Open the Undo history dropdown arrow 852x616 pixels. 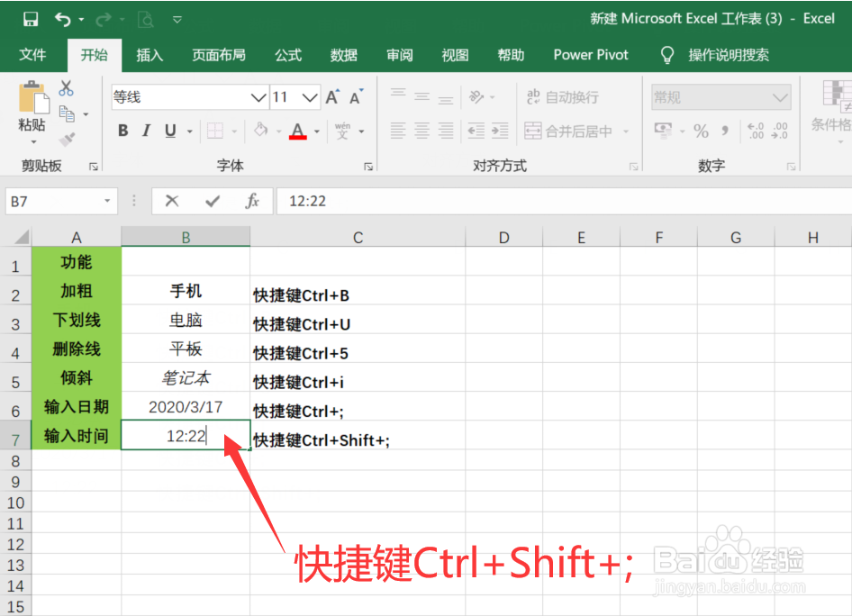tap(81, 20)
